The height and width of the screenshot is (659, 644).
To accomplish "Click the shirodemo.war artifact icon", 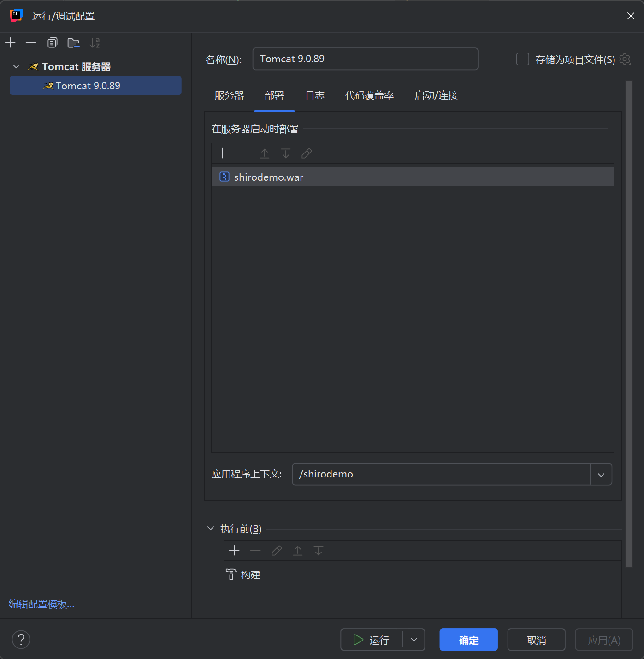I will click(x=225, y=177).
